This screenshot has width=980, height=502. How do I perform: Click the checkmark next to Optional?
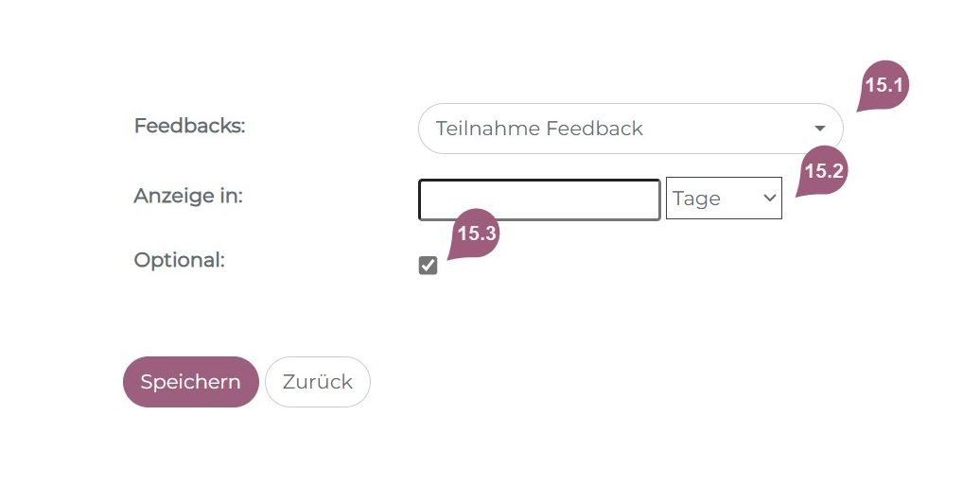click(429, 266)
